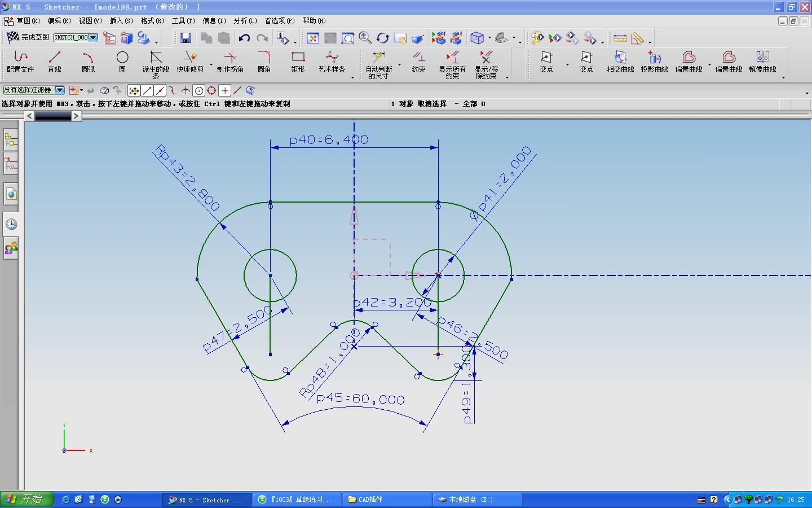The height and width of the screenshot is (508, 812).
Task: Click the p45=60,000 angle dimension text
Action: coord(361,399)
